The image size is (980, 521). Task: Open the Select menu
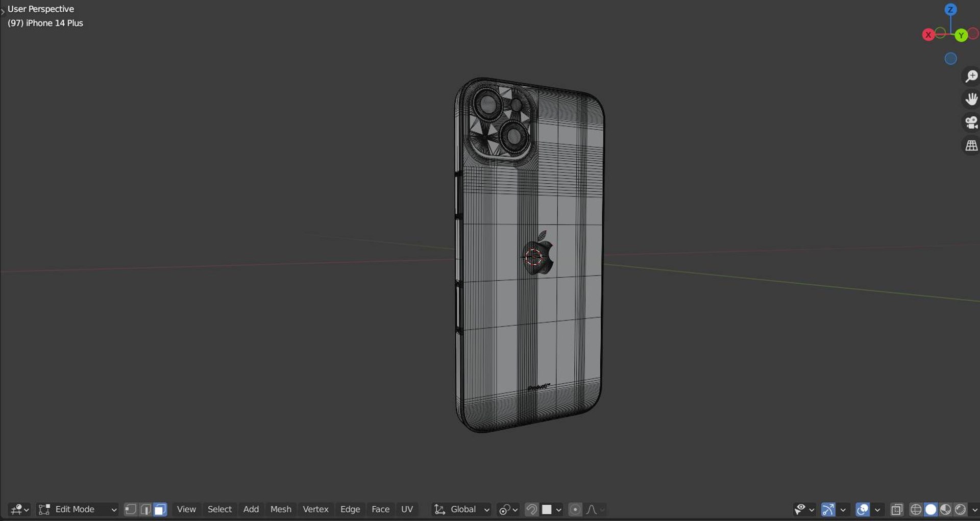tap(219, 509)
